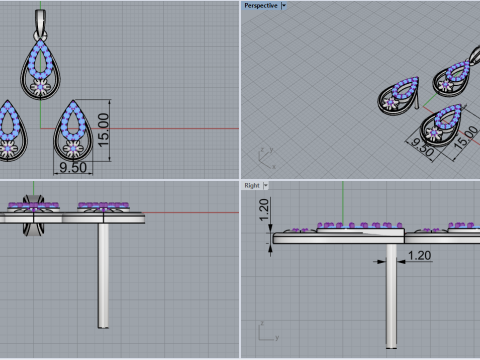Select the bail in the bottom-left viewport
Image resolution: width=480 pixels, height=360 pixels.
point(33,215)
